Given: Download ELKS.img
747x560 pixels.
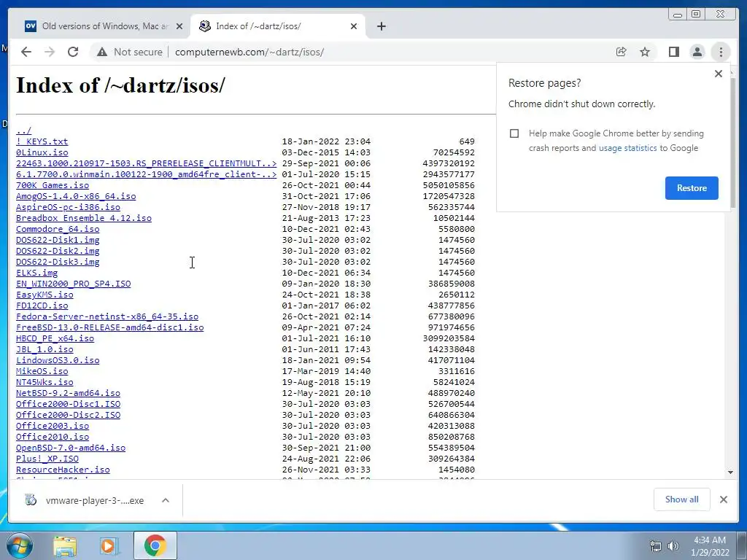Looking at the screenshot, I should 36,273.
